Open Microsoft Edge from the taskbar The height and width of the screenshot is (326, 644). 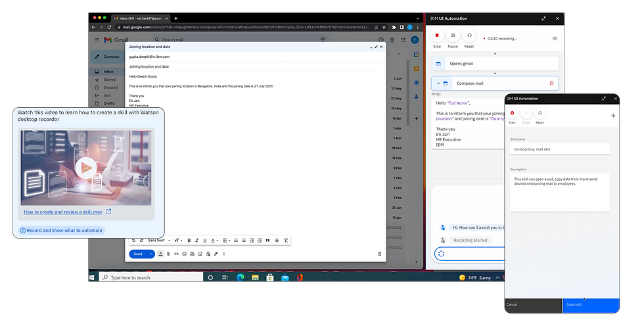[x=241, y=277]
